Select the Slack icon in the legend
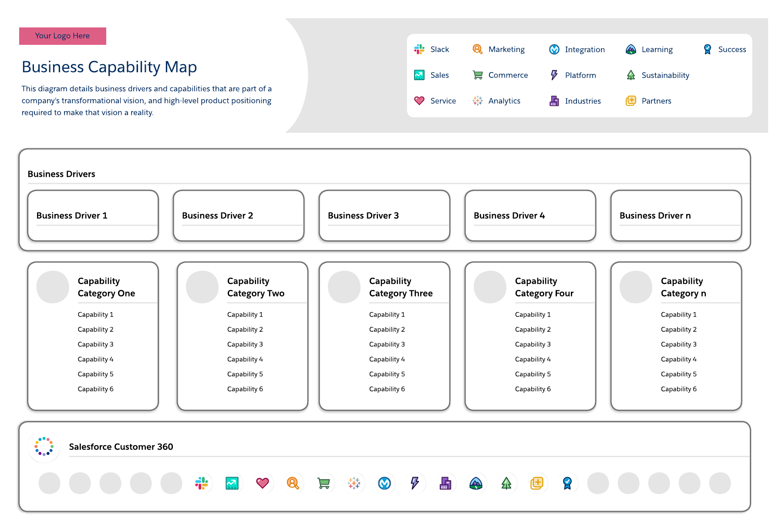 click(x=419, y=49)
